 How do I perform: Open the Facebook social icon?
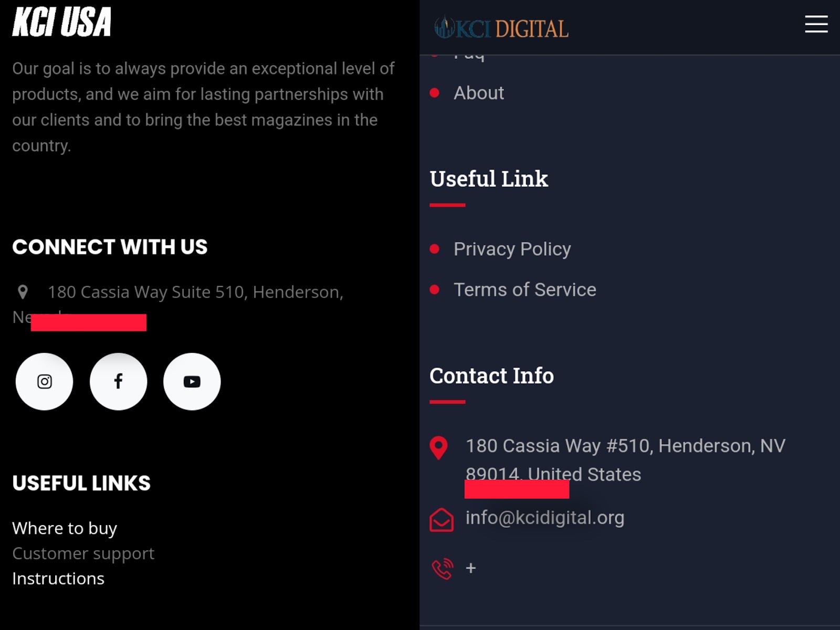point(119,382)
